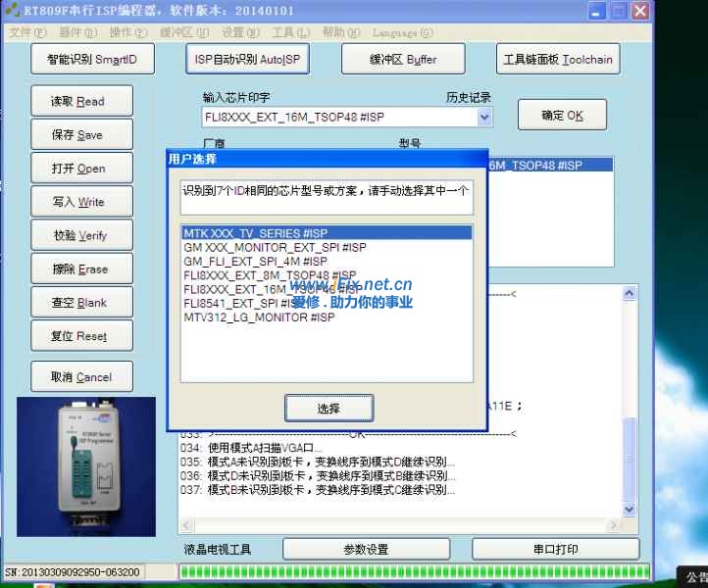Click log line 034 使用模式A扫描VGA口
The height and width of the screenshot is (588, 708).
click(251, 448)
